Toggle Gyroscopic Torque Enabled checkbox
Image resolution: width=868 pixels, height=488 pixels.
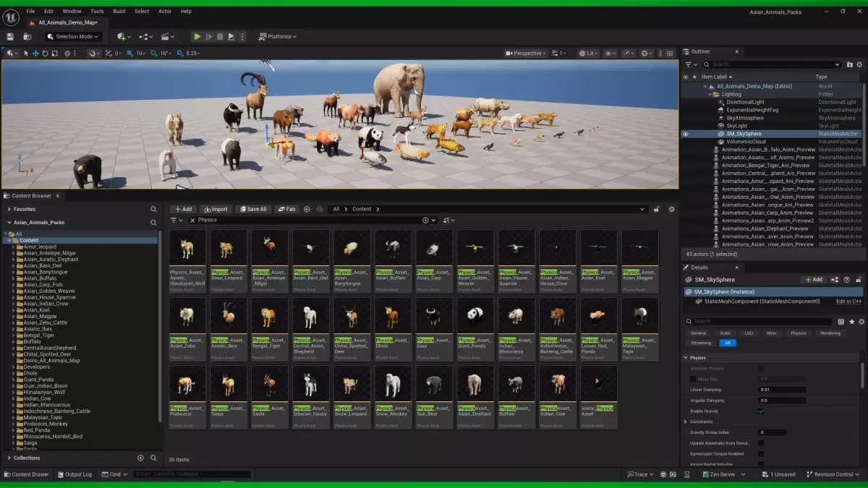pos(760,453)
